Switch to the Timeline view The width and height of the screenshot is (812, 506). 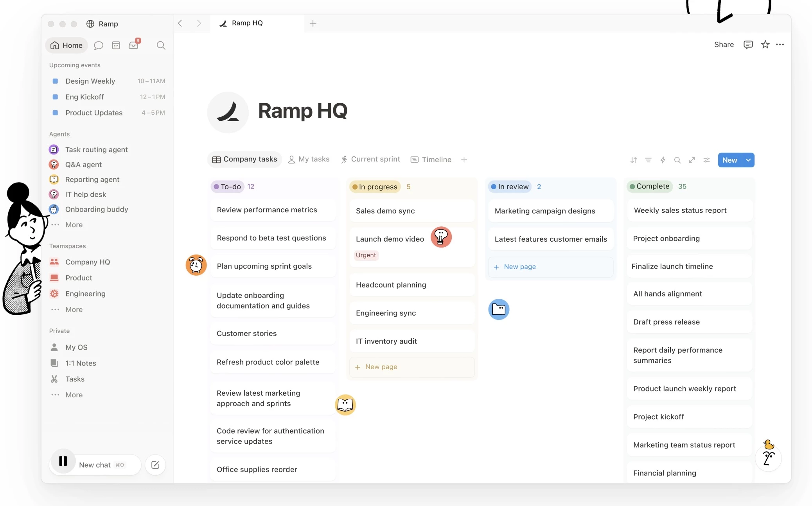[x=431, y=160]
